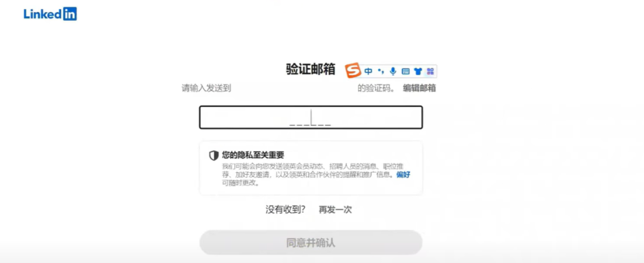Click the 编辑邮箱 link
644x263 pixels.
[x=419, y=88]
